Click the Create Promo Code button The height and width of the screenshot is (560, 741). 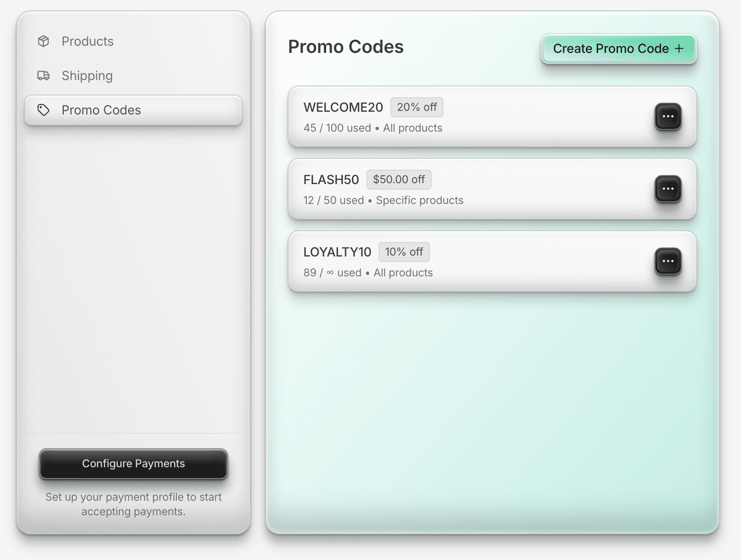coord(618,48)
